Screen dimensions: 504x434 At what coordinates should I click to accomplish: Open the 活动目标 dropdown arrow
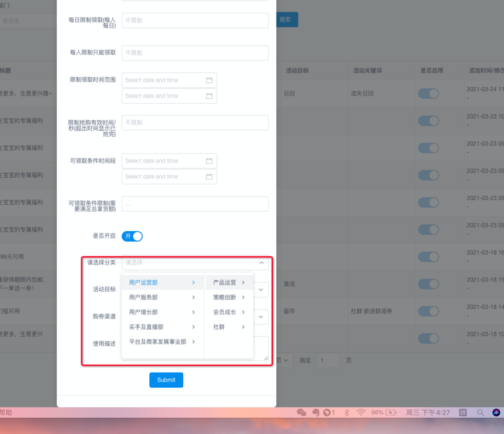(261, 290)
